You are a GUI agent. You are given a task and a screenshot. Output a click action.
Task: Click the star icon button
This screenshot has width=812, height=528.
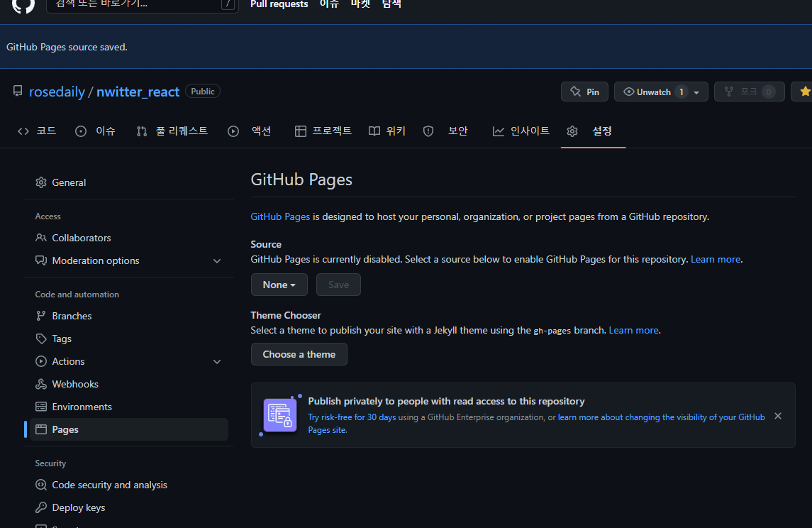pyautogui.click(x=804, y=92)
